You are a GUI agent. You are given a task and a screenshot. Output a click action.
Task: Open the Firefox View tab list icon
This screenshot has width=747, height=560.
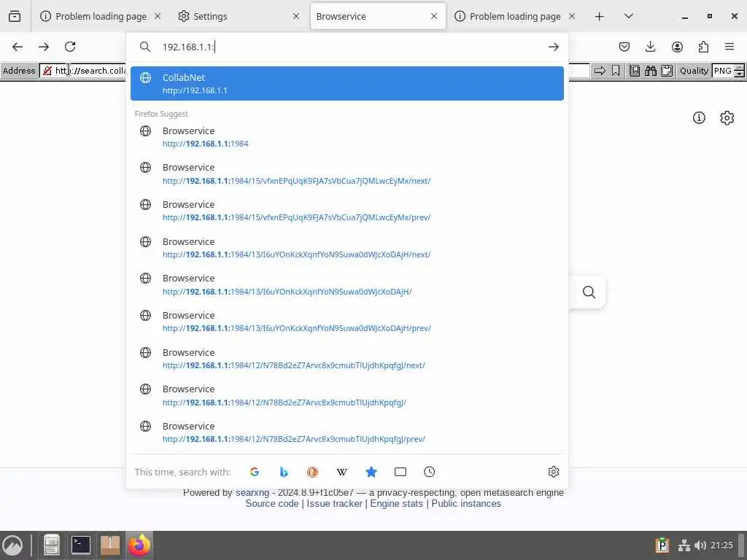point(15,16)
